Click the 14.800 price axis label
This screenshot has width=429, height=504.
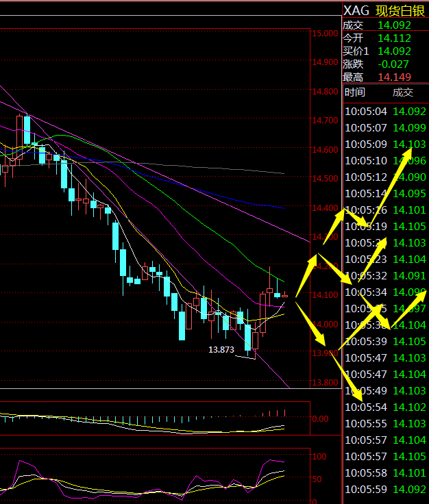pyautogui.click(x=325, y=92)
